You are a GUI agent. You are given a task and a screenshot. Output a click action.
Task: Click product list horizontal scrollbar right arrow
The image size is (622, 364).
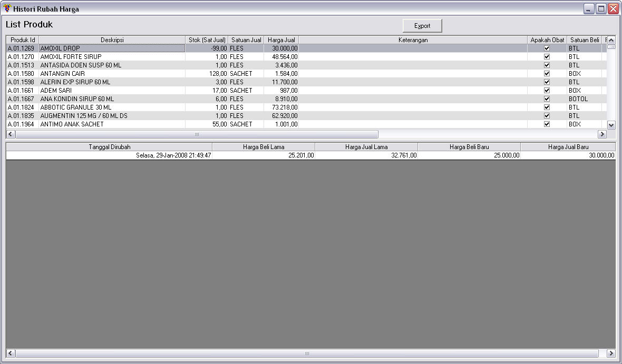[602, 134]
